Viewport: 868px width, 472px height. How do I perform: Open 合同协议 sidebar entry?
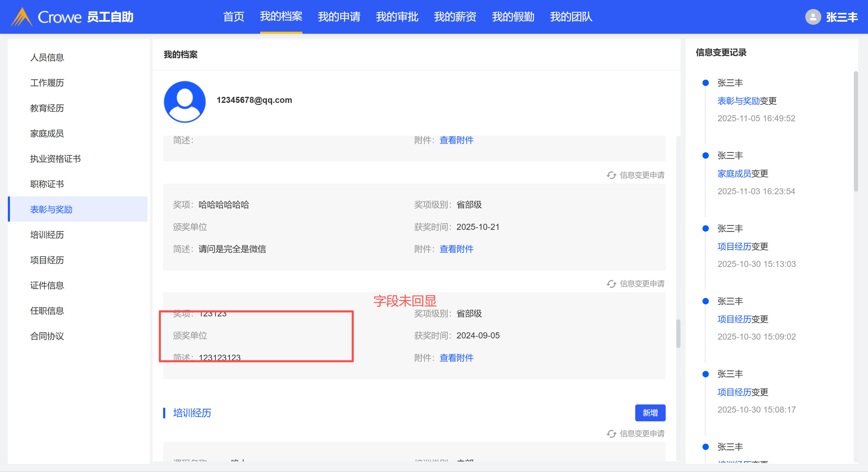click(x=47, y=336)
